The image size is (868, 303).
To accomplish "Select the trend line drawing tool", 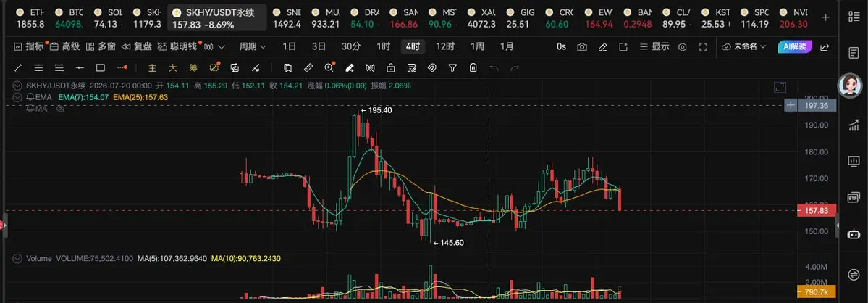I will [17, 68].
